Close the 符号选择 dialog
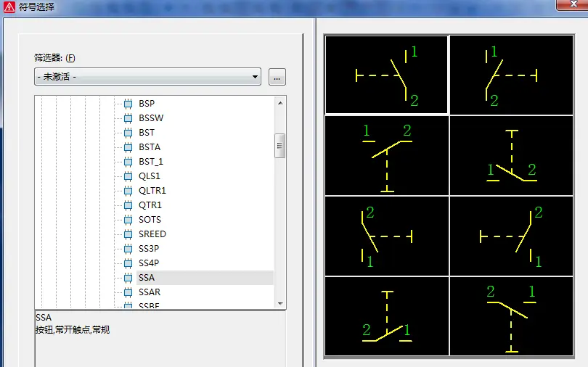This screenshot has width=588, height=367. 573,4
